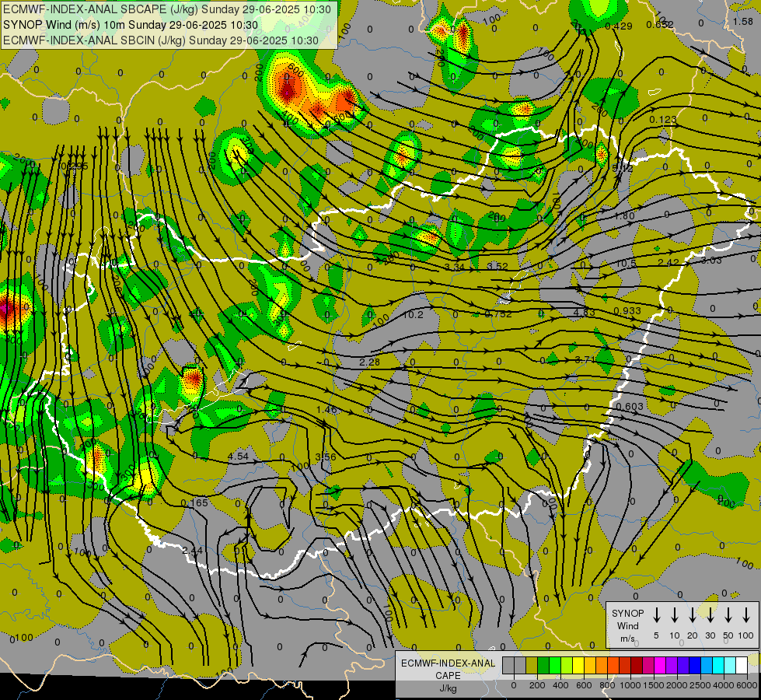The image size is (761, 700).
Task: Click the 5 m/s wind arrow in legend
Action: tap(656, 615)
